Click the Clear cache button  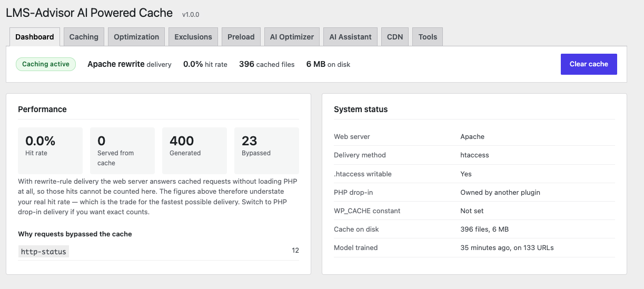pyautogui.click(x=589, y=64)
